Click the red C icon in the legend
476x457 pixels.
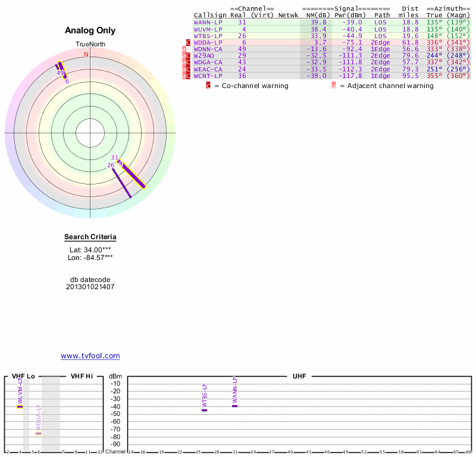[x=208, y=86]
